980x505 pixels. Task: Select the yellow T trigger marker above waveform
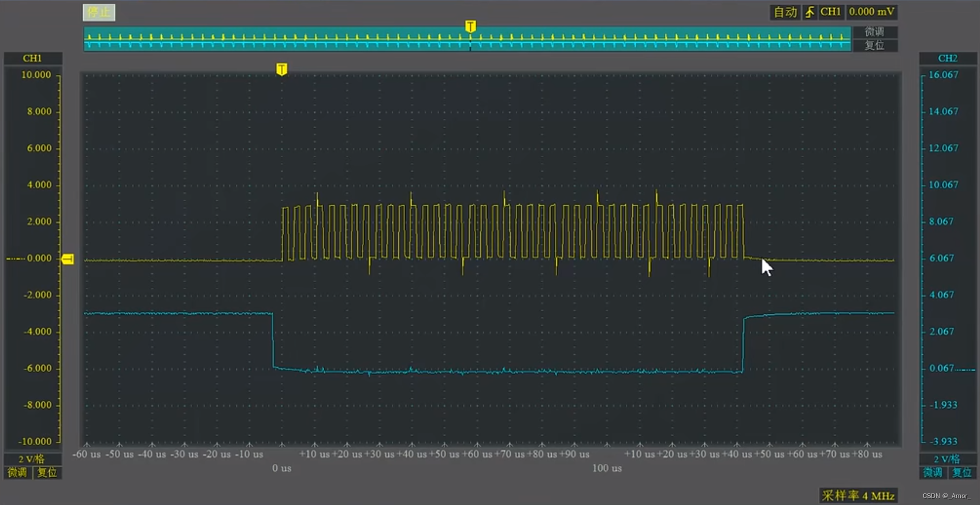pyautogui.click(x=281, y=69)
